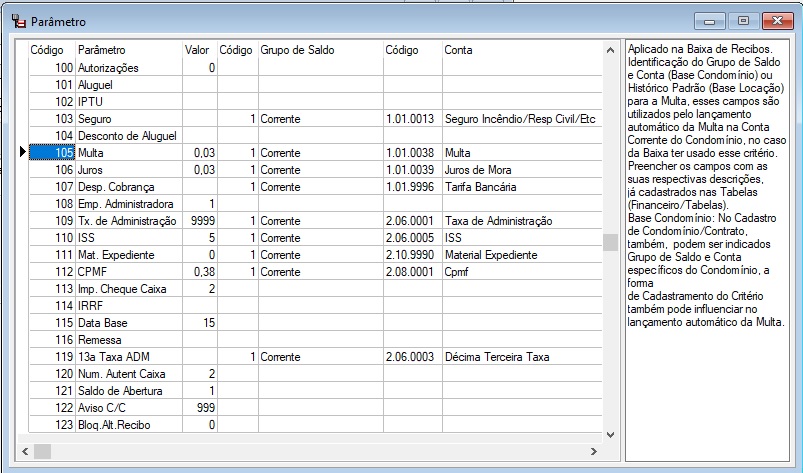The height and width of the screenshot is (473, 803).
Task: Click the 9999 value cell
Action: (x=200, y=221)
